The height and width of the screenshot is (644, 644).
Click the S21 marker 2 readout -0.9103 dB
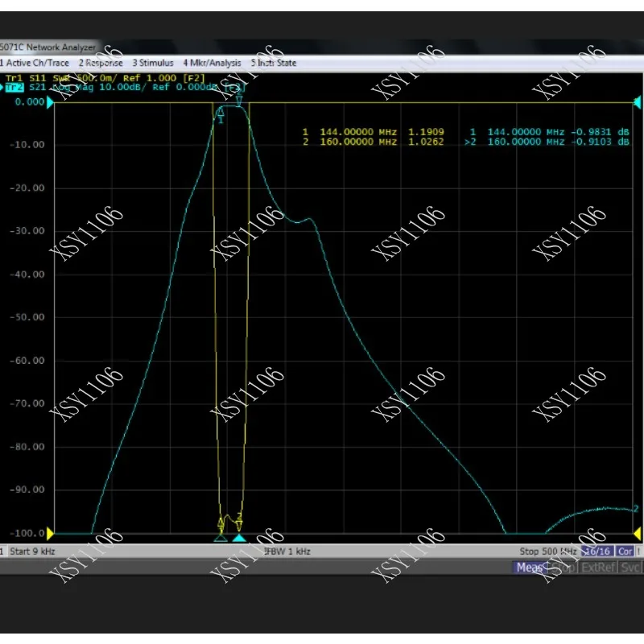pyautogui.click(x=600, y=142)
